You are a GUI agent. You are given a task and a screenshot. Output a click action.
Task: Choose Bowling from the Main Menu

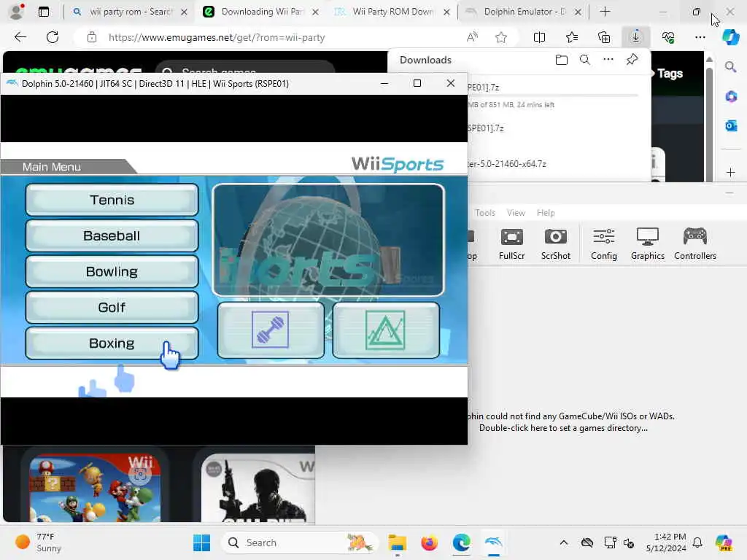pyautogui.click(x=112, y=271)
